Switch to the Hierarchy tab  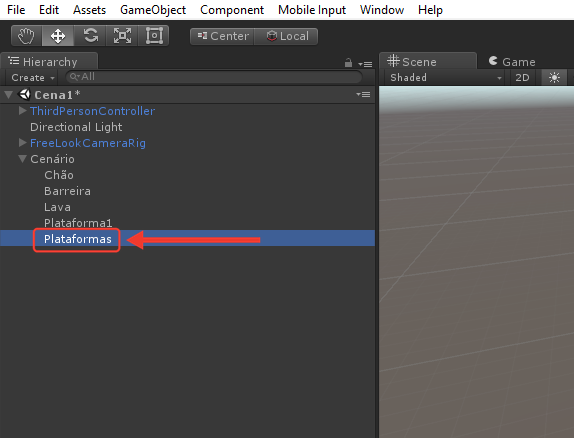(x=49, y=61)
